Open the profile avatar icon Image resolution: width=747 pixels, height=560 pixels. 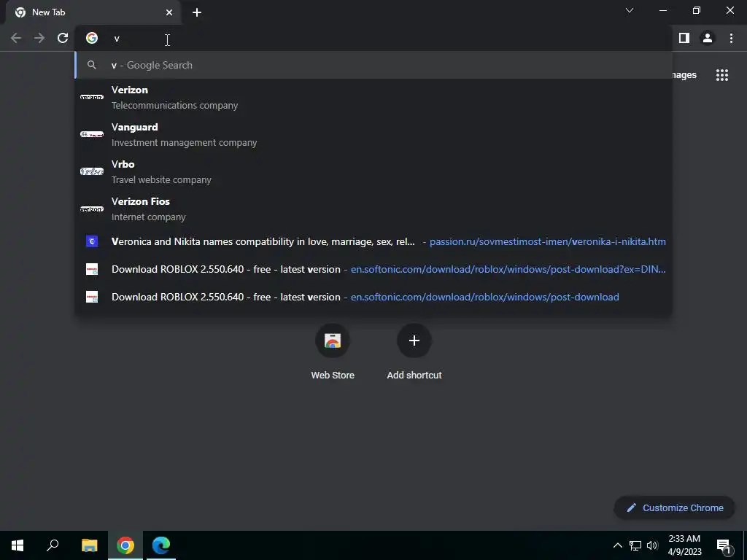708,38
